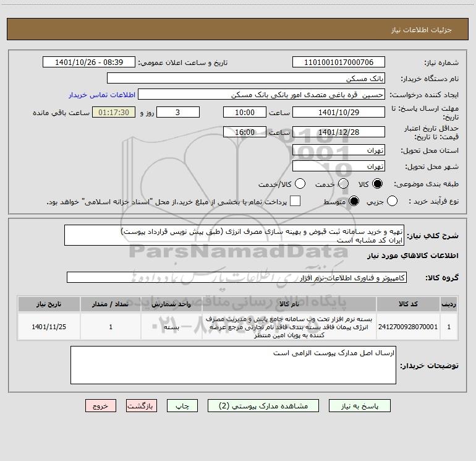Click the چاپ print button
Image resolution: width=476 pixels, height=461 pixels.
(182, 406)
